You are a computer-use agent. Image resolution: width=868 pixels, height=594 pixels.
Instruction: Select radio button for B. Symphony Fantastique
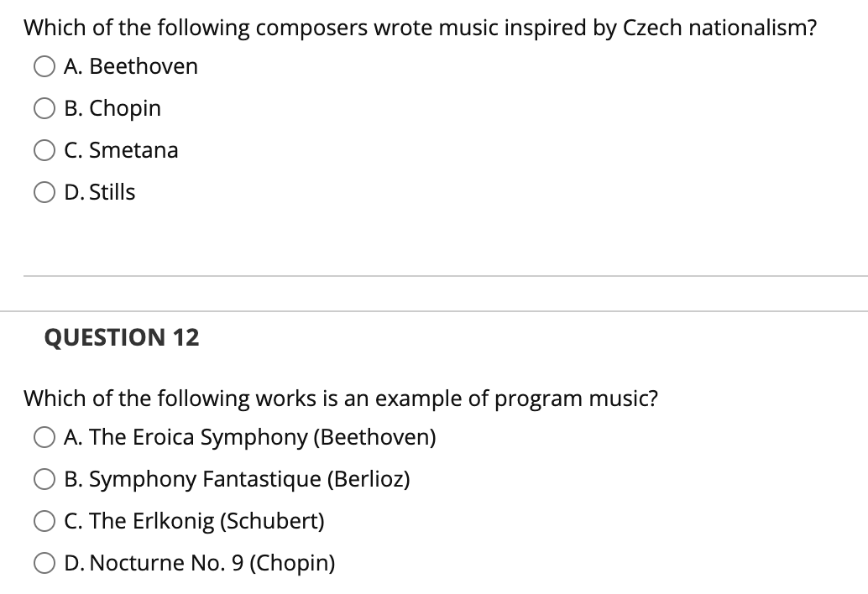(x=44, y=479)
